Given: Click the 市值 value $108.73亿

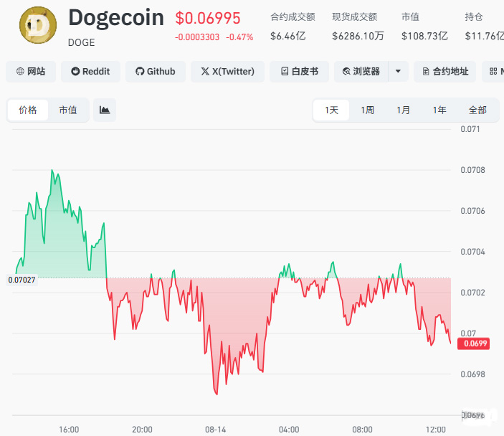Looking at the screenshot, I should point(424,36).
